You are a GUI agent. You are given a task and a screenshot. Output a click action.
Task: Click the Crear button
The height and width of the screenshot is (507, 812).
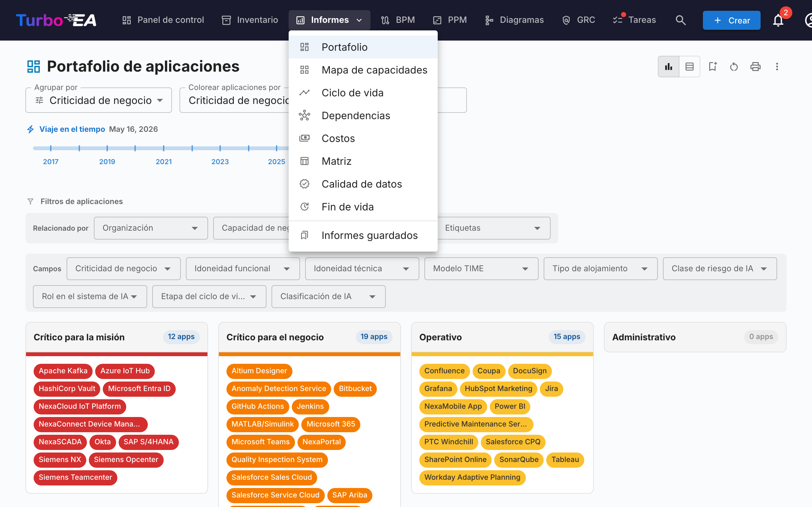point(731,20)
